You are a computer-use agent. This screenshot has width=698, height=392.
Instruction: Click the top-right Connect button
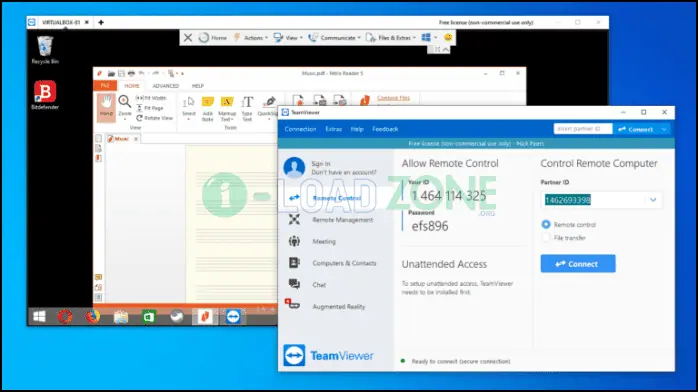[x=636, y=129]
